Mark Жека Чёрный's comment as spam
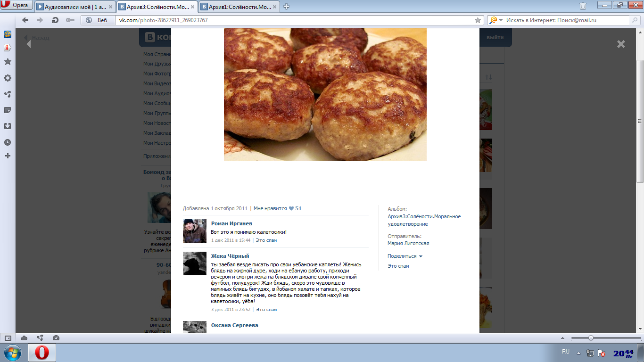This screenshot has height=362, width=644. pos(266,310)
